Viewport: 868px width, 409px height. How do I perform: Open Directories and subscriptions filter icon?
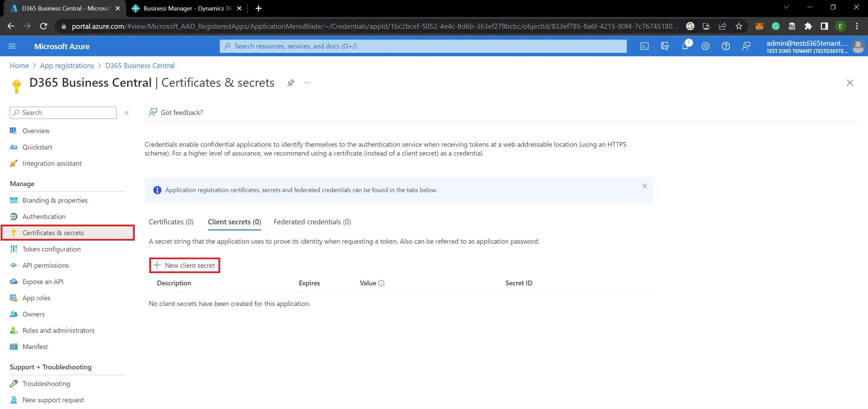pos(665,46)
